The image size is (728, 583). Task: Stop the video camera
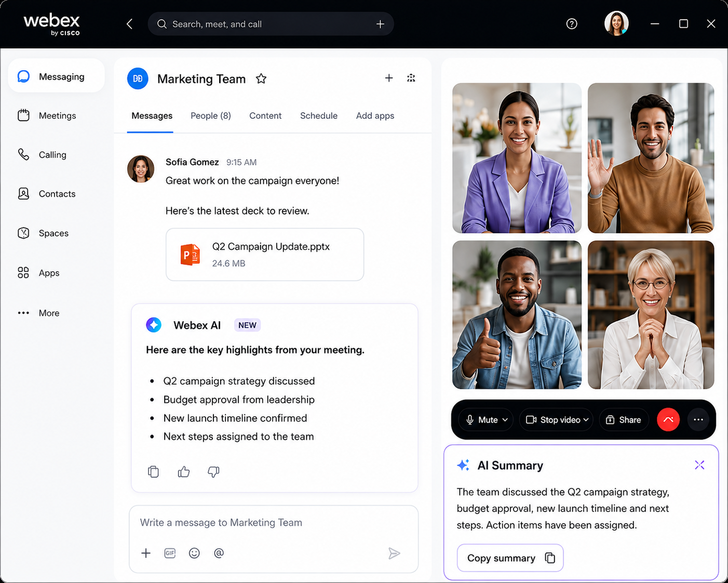(x=554, y=420)
